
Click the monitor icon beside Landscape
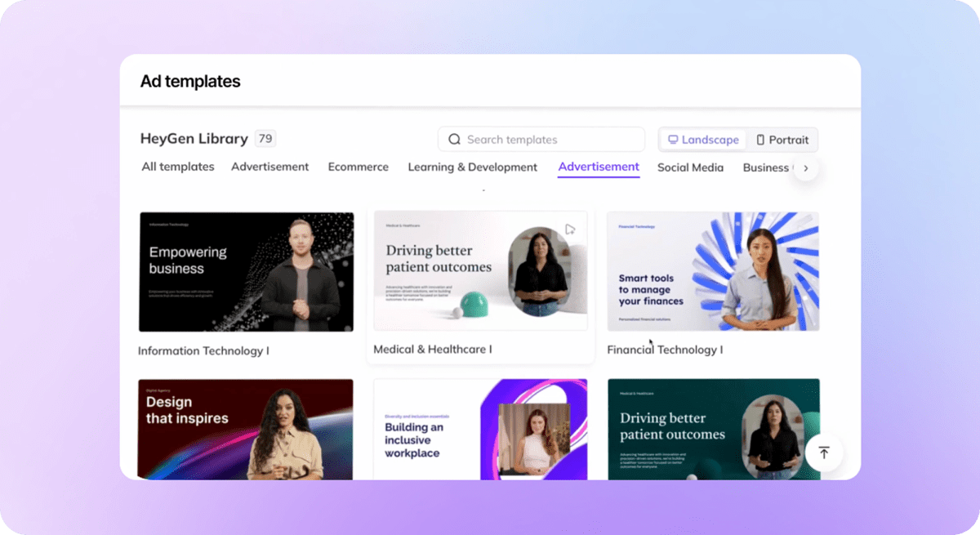[x=673, y=140]
